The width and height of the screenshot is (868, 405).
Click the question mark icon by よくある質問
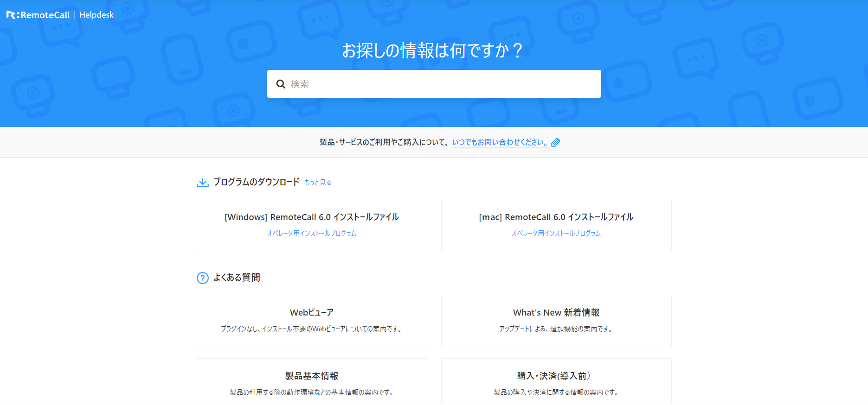(x=203, y=278)
